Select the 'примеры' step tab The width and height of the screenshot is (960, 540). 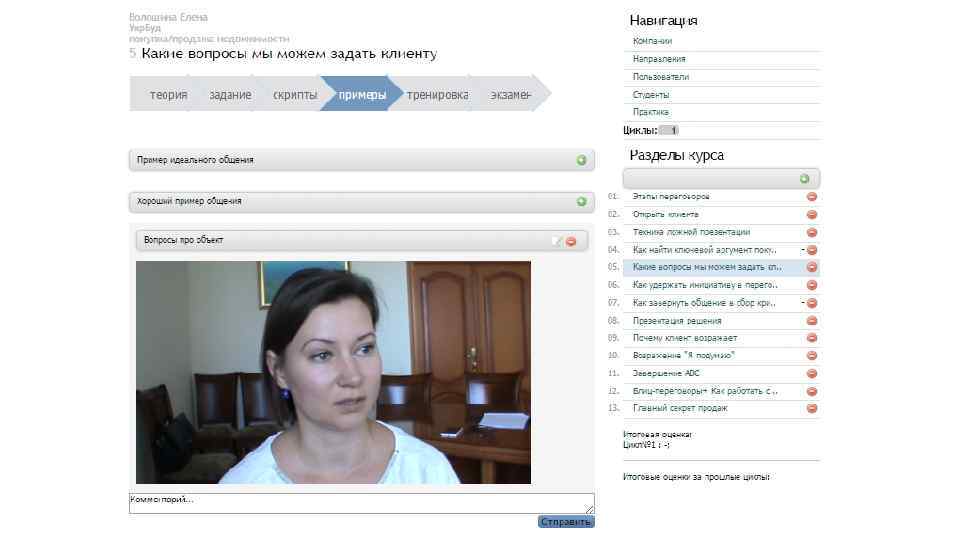click(x=362, y=94)
